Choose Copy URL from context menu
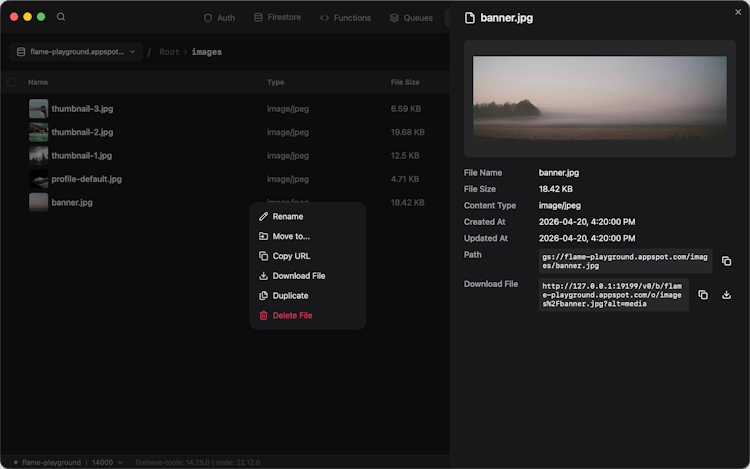Image resolution: width=750 pixels, height=469 pixels. (x=291, y=256)
